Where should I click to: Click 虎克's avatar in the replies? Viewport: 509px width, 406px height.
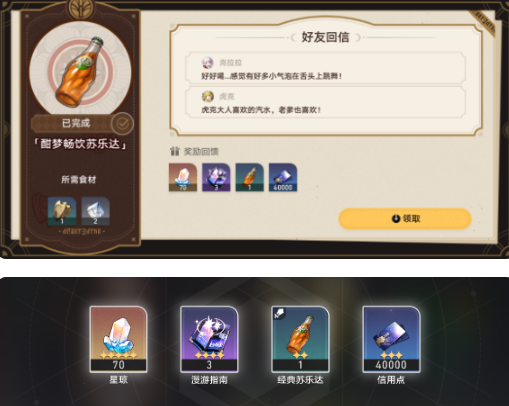pyautogui.click(x=208, y=96)
